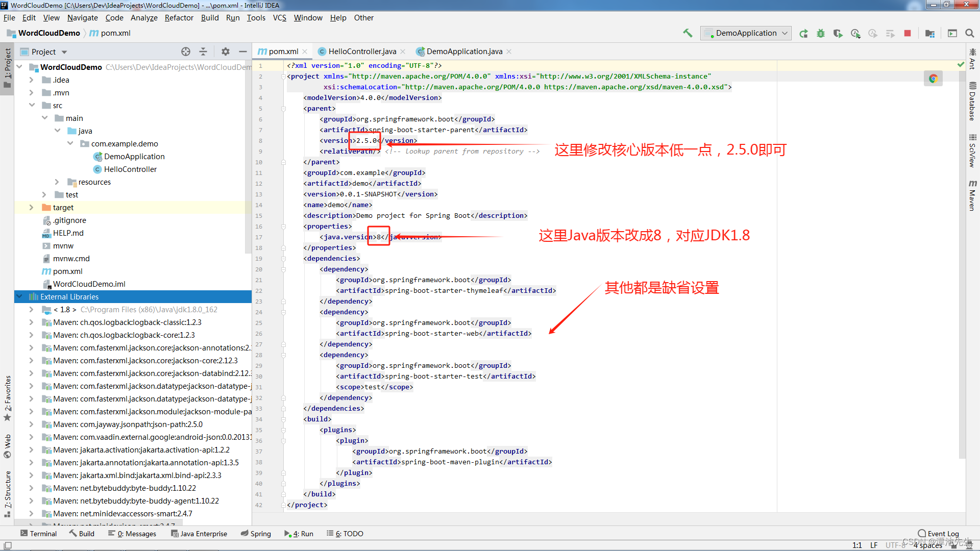Viewport: 980px width, 551px height.
Task: Start debugging with the bug icon
Action: 821,33
